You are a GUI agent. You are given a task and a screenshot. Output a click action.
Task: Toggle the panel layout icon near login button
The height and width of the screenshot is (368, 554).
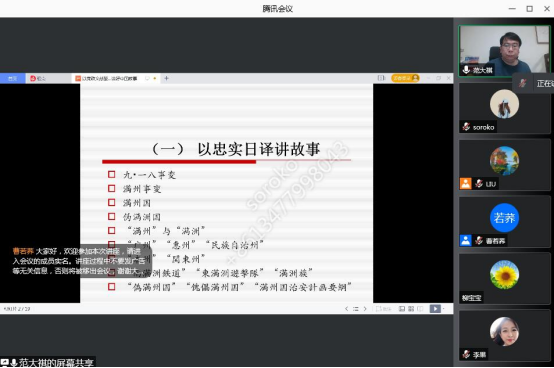tap(381, 78)
